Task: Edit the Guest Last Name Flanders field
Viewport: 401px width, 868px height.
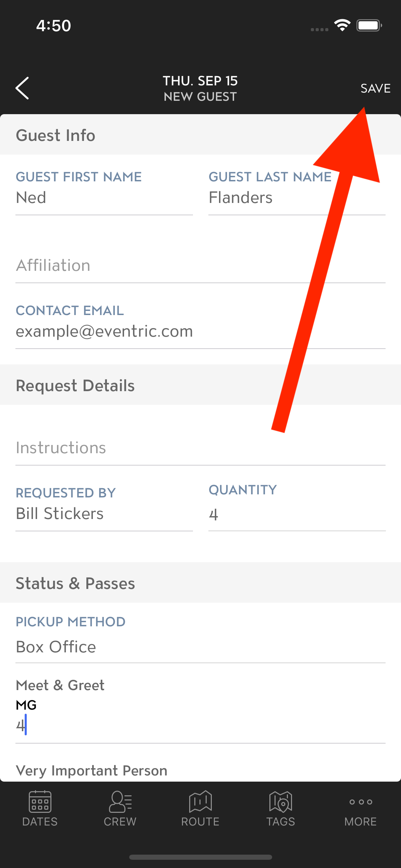Action: [x=297, y=192]
